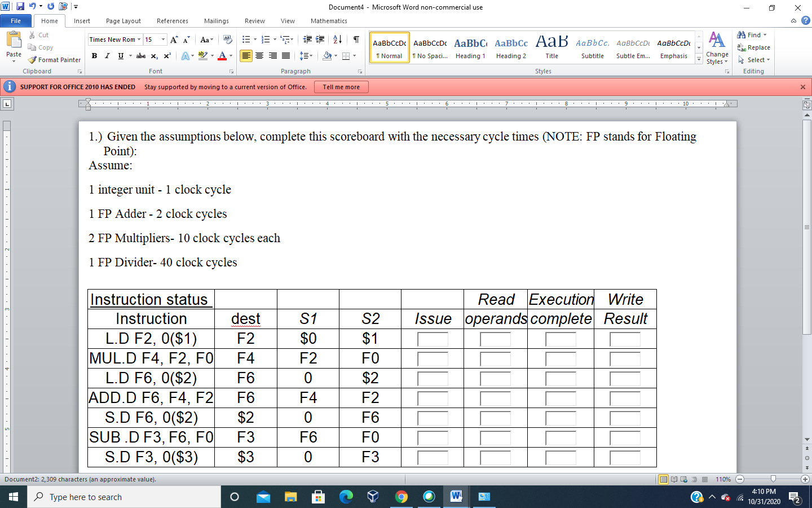812x508 pixels.
Task: Open Chrome from the taskbar
Action: point(401,497)
